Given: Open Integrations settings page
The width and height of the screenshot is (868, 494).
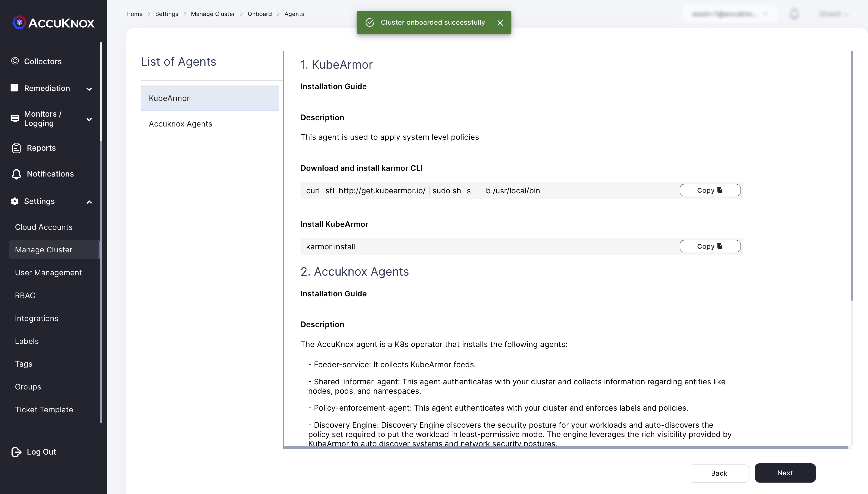Looking at the screenshot, I should click(37, 318).
